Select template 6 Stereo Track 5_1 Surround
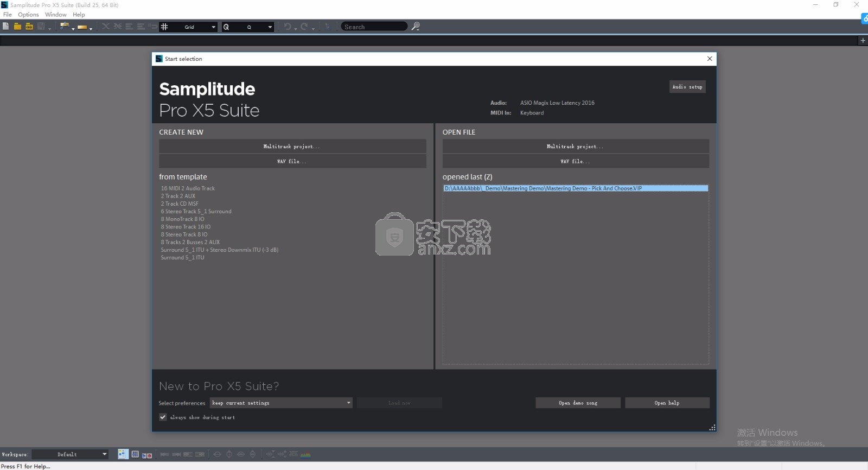The width and height of the screenshot is (868, 470). click(x=196, y=211)
